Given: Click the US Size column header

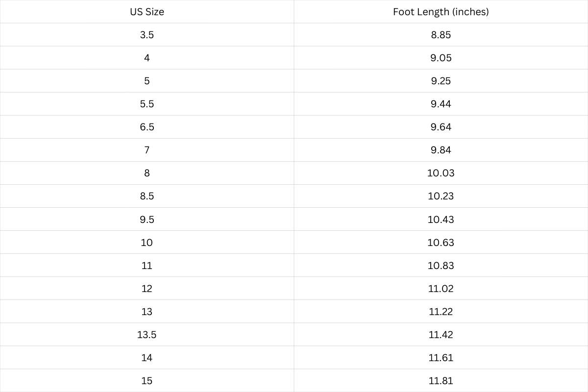Looking at the screenshot, I should pyautogui.click(x=147, y=12).
